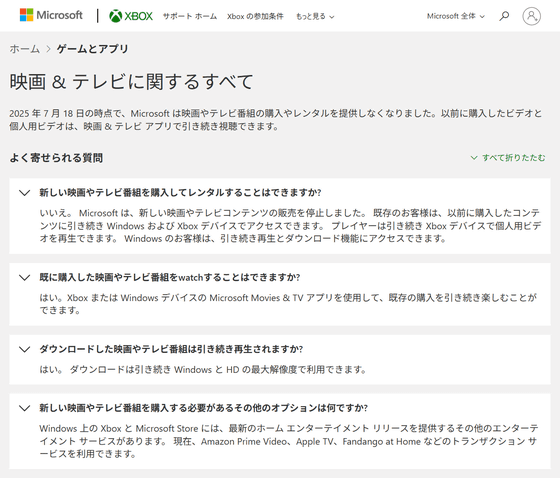Click the よく寄せられる質問 heading
The height and width of the screenshot is (478, 560).
click(56, 158)
